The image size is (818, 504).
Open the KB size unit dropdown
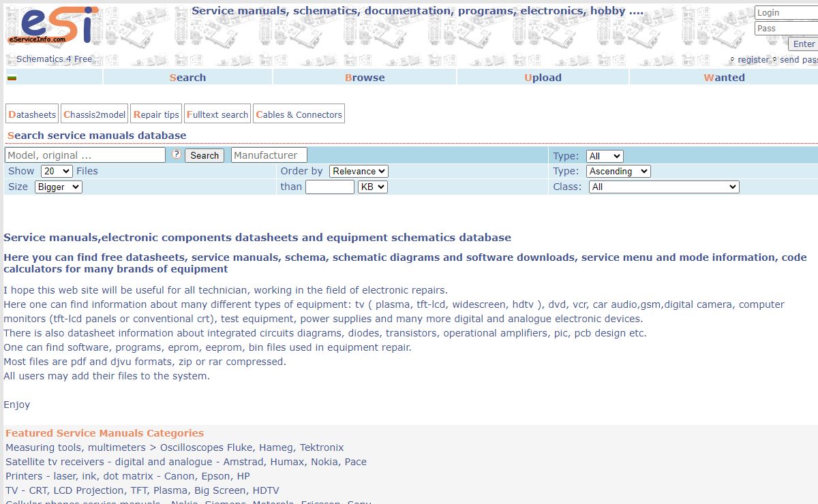373,187
